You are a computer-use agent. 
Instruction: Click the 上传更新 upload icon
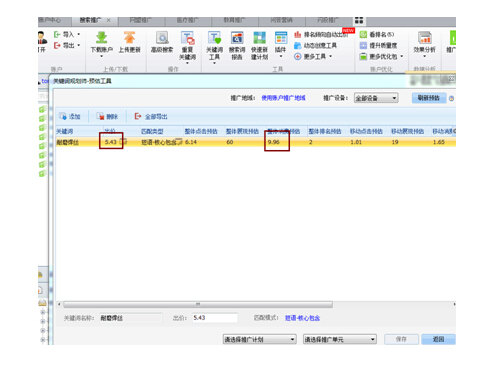[x=129, y=38]
